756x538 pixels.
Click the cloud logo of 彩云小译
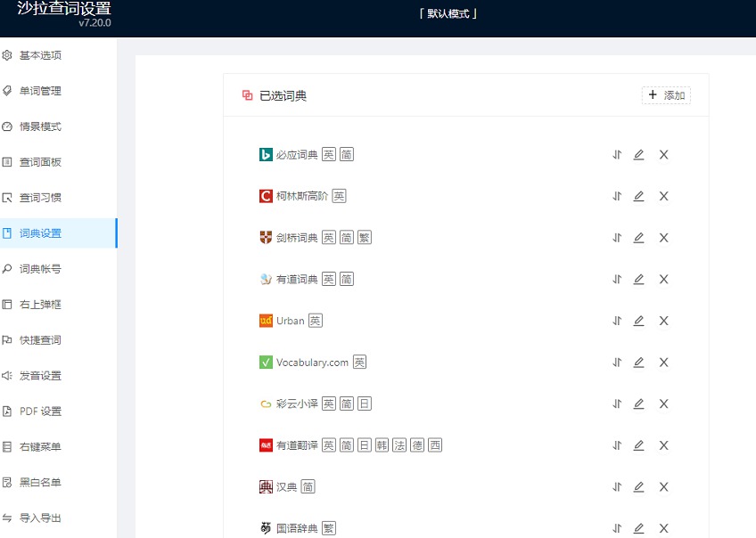click(x=266, y=403)
